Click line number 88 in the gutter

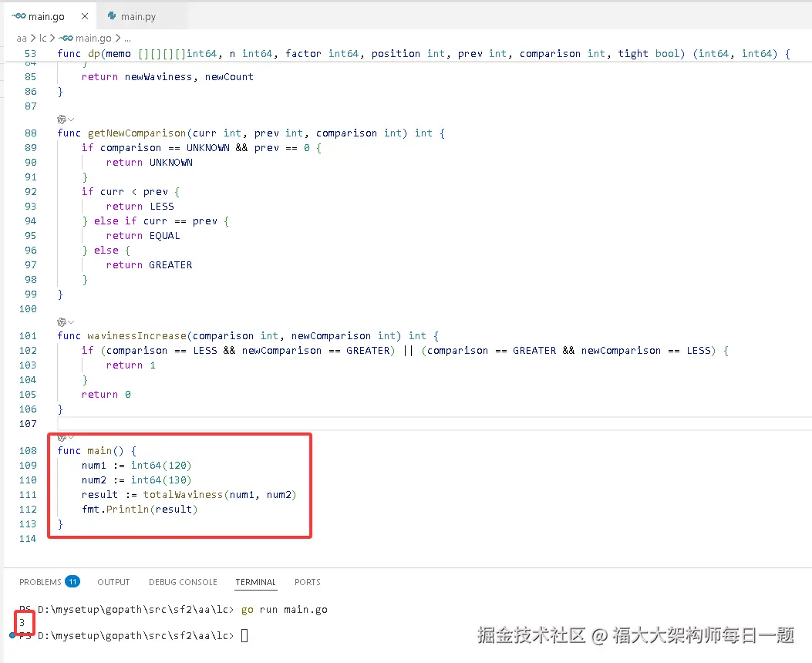pyautogui.click(x=31, y=133)
